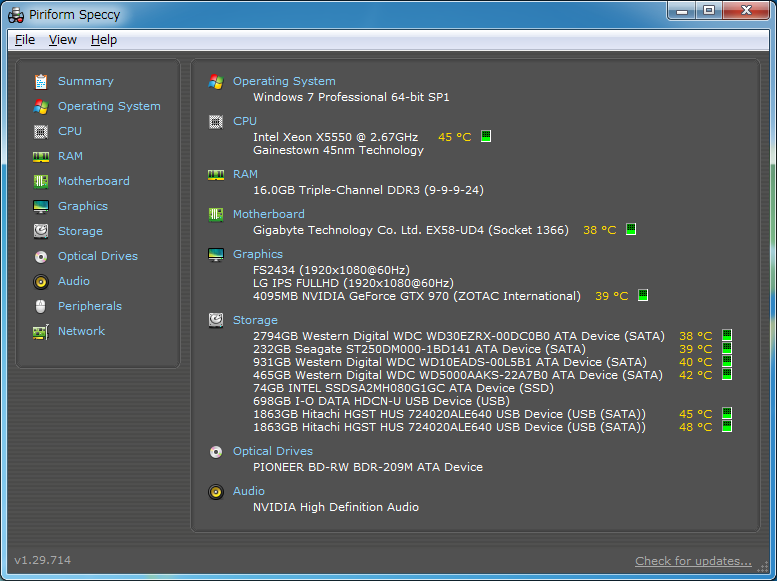The height and width of the screenshot is (581, 777).
Task: Open the Peripherals sidebar section
Action: pos(90,306)
